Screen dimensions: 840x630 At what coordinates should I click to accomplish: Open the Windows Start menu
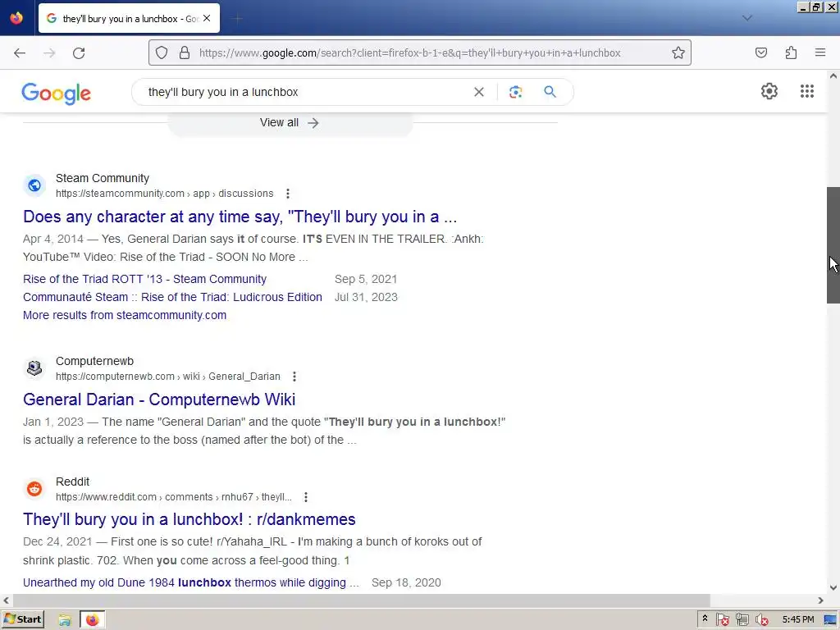(22, 619)
